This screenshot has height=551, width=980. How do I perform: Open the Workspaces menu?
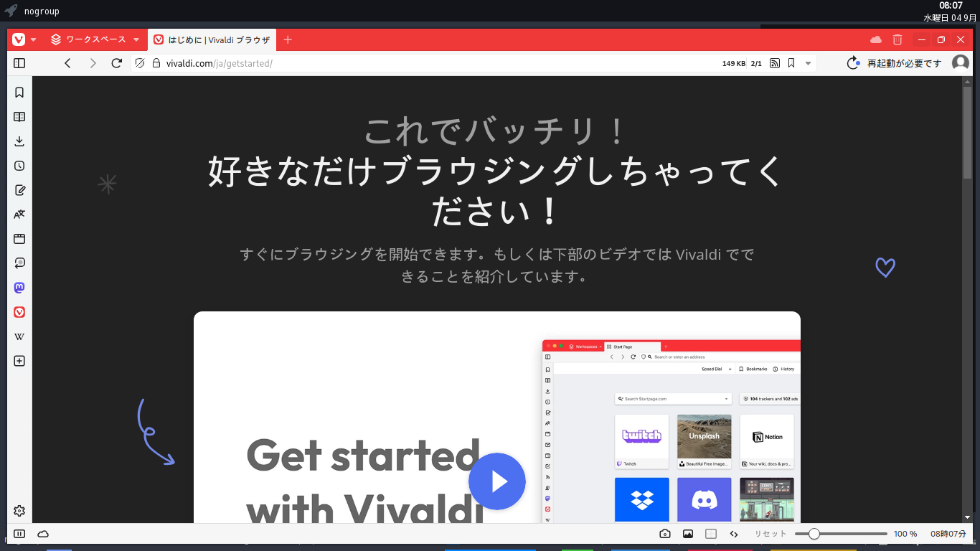(95, 39)
